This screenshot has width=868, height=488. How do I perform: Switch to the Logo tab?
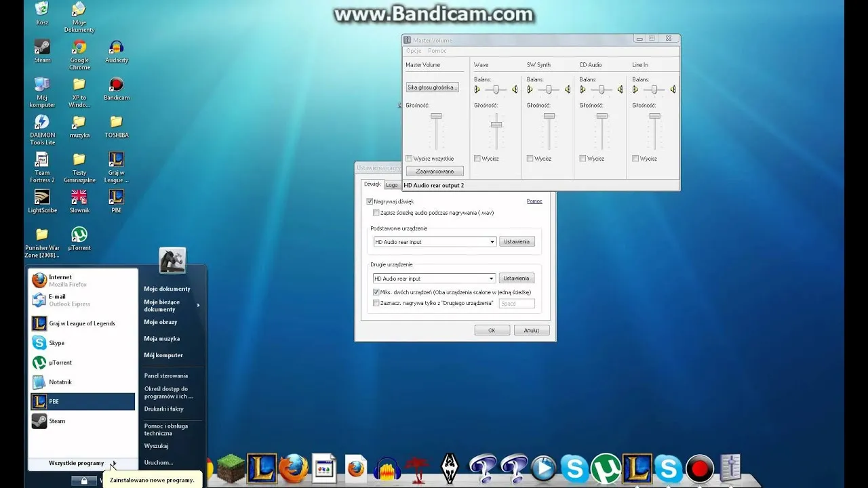[392, 185]
